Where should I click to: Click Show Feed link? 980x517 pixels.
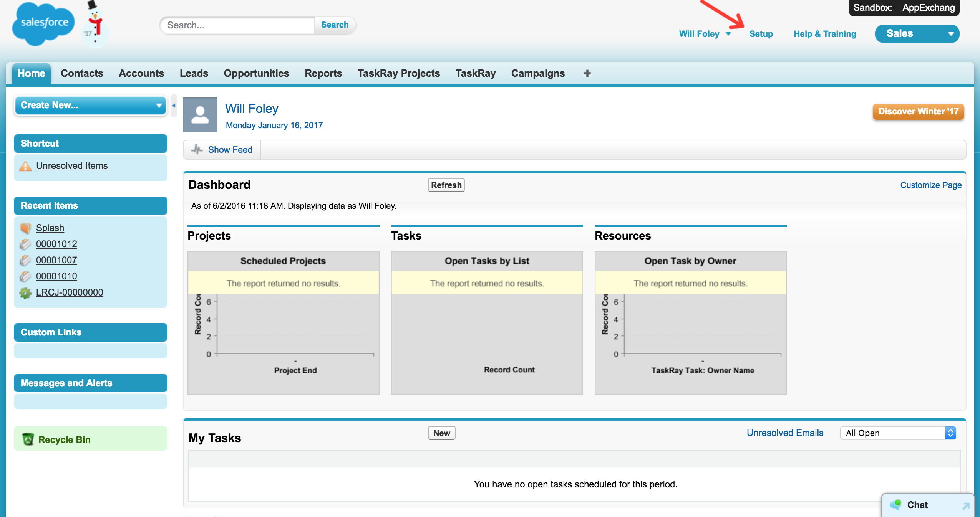(230, 150)
